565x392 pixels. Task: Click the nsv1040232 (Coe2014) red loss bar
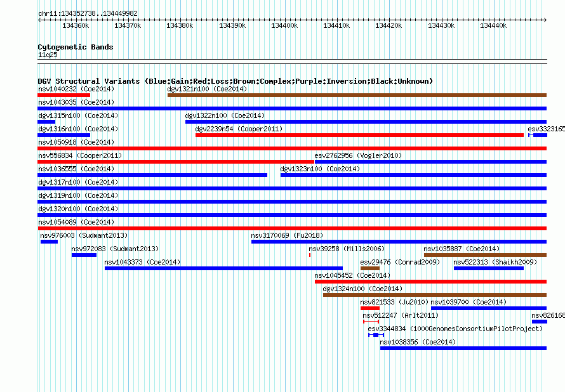click(63, 95)
